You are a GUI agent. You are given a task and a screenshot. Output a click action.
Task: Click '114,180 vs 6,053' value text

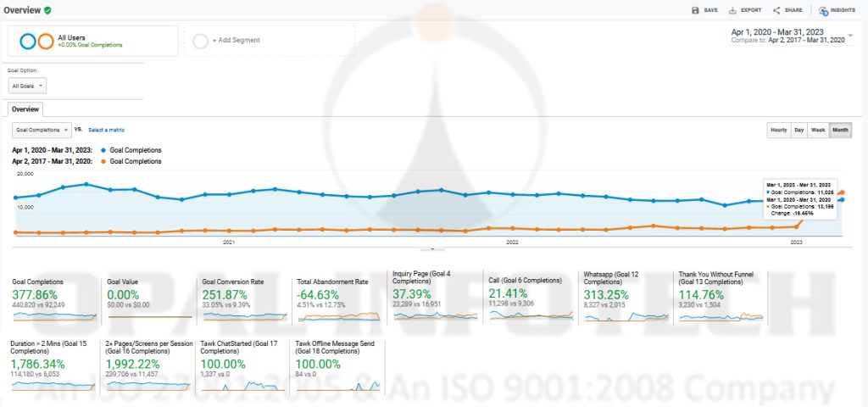(x=35, y=374)
